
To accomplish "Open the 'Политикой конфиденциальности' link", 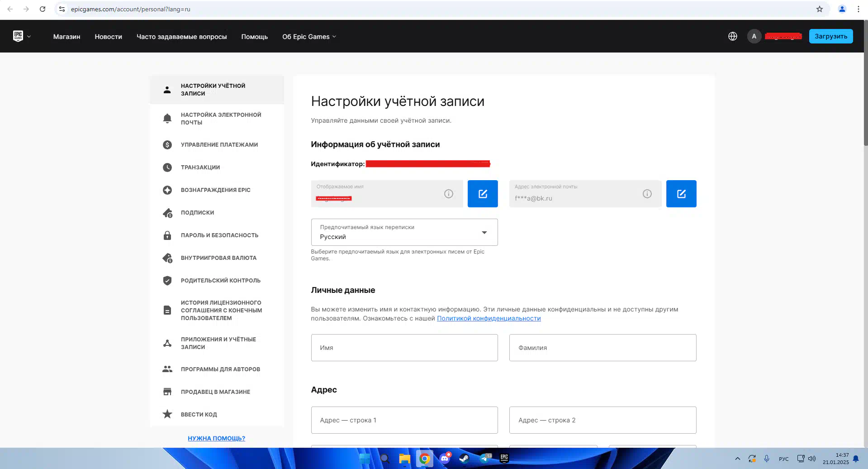I will coord(489,318).
